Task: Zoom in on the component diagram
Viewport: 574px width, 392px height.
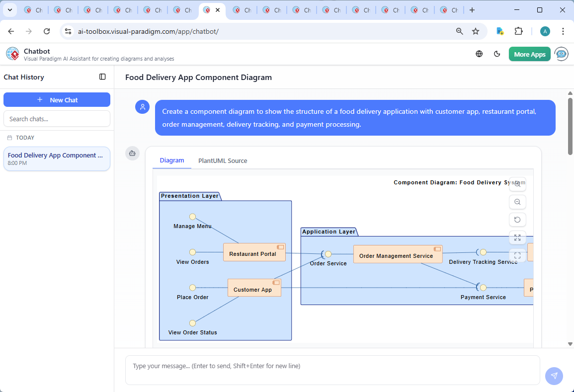Action: [x=517, y=184]
